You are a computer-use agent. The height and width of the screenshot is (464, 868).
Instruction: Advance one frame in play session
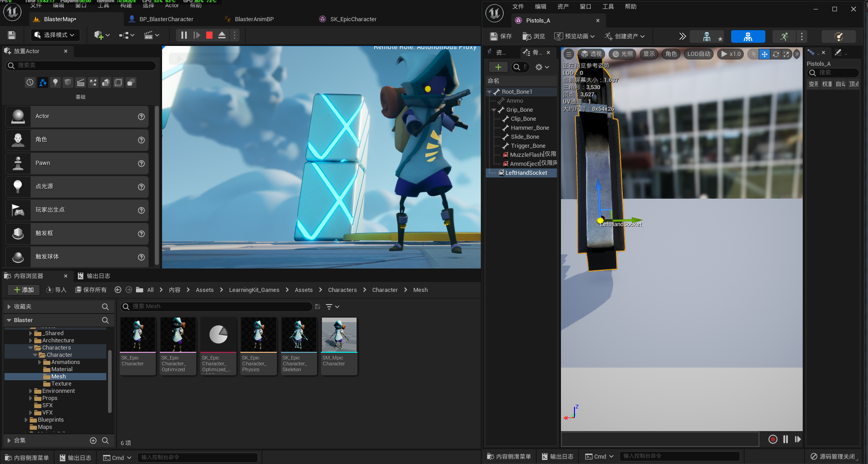pos(197,35)
